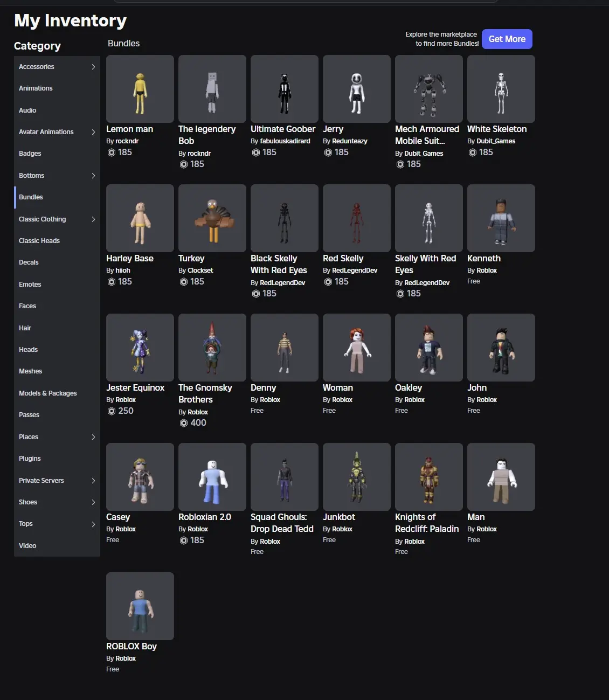Expand the Bottoms category chevron
The width and height of the screenshot is (609, 700).
pos(93,176)
